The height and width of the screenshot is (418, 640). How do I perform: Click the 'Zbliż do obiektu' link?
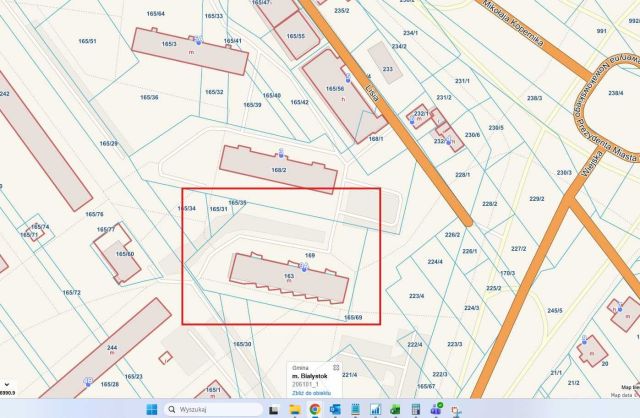click(311, 393)
